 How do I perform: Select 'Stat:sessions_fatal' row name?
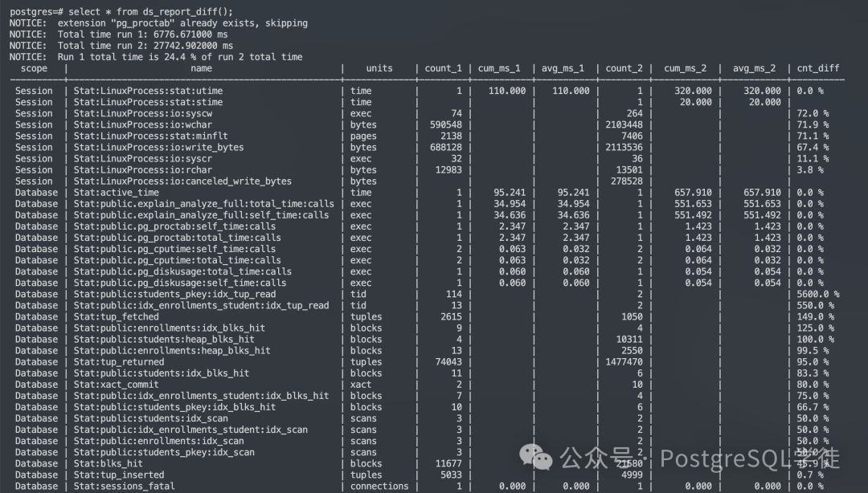(x=124, y=487)
